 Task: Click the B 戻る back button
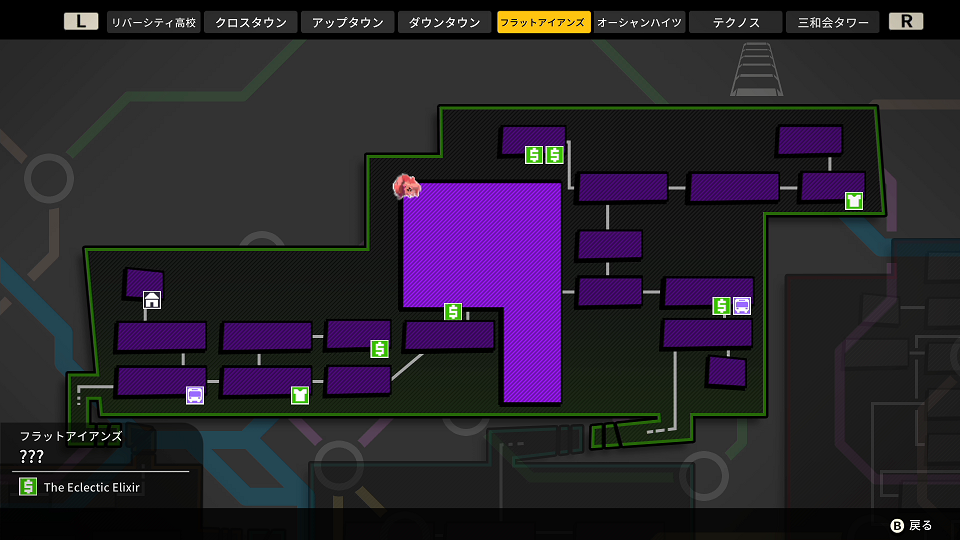click(911, 525)
